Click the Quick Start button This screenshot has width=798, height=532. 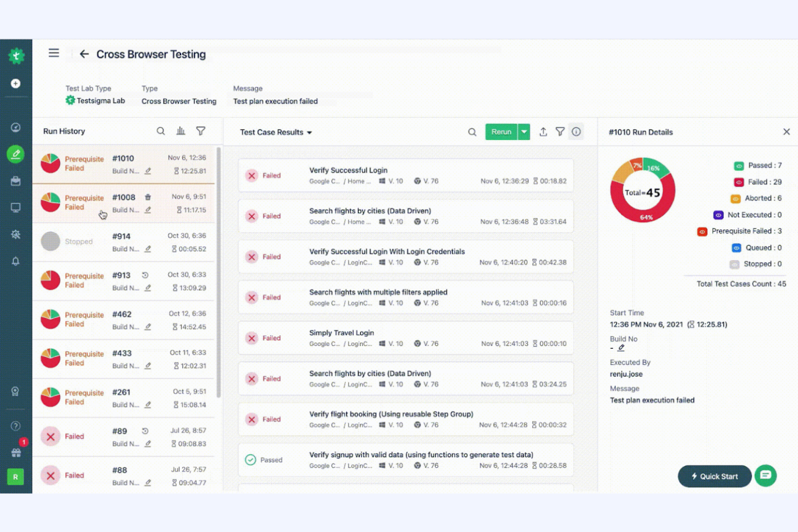point(714,476)
